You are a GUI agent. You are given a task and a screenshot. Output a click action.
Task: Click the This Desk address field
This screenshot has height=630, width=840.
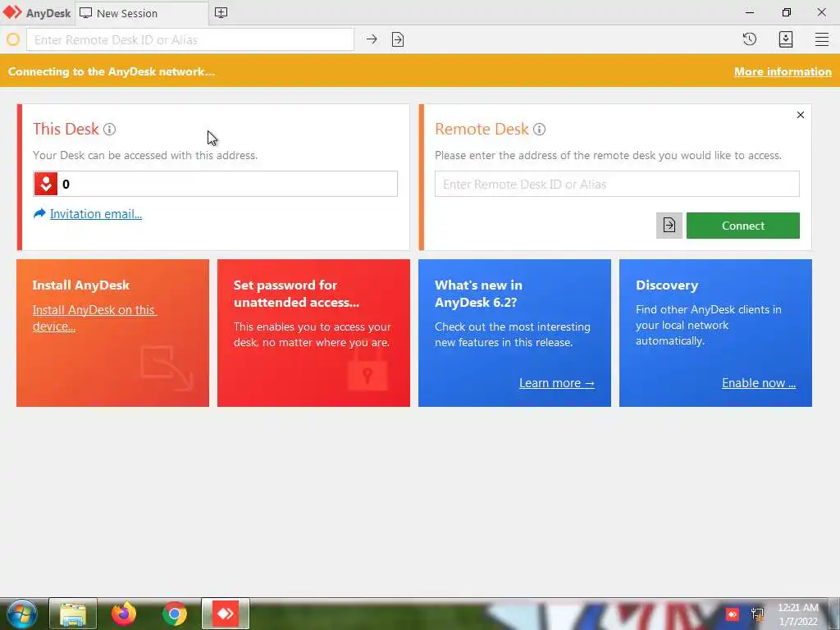click(x=216, y=185)
